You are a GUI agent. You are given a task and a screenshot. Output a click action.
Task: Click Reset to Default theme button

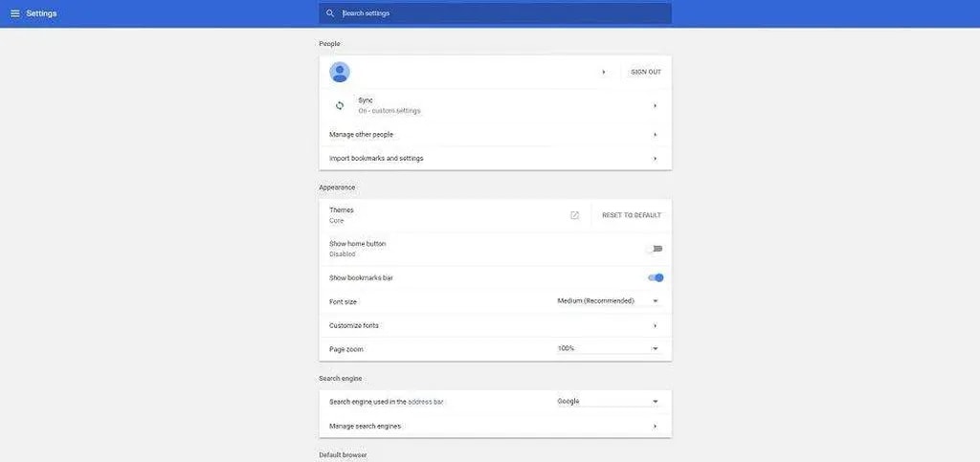(x=632, y=215)
